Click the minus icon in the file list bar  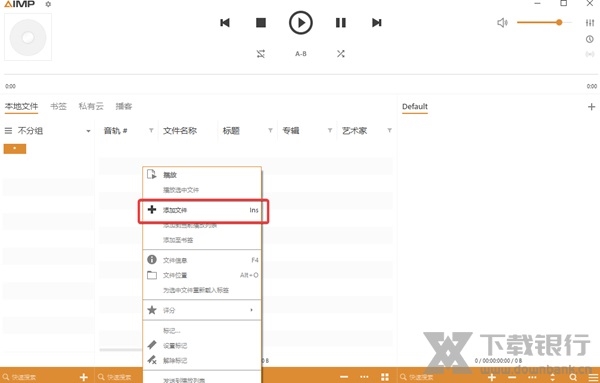click(x=344, y=377)
